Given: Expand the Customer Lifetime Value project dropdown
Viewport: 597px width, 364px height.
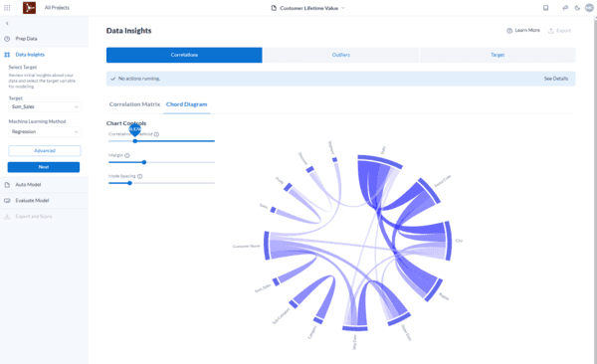Looking at the screenshot, I should (x=343, y=8).
